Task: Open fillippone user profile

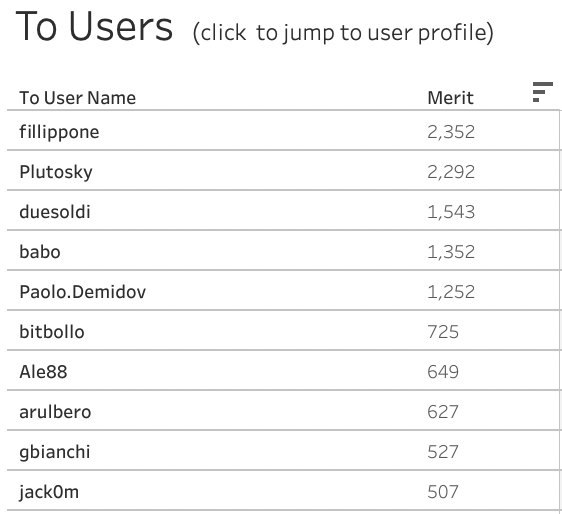Action: pos(59,132)
